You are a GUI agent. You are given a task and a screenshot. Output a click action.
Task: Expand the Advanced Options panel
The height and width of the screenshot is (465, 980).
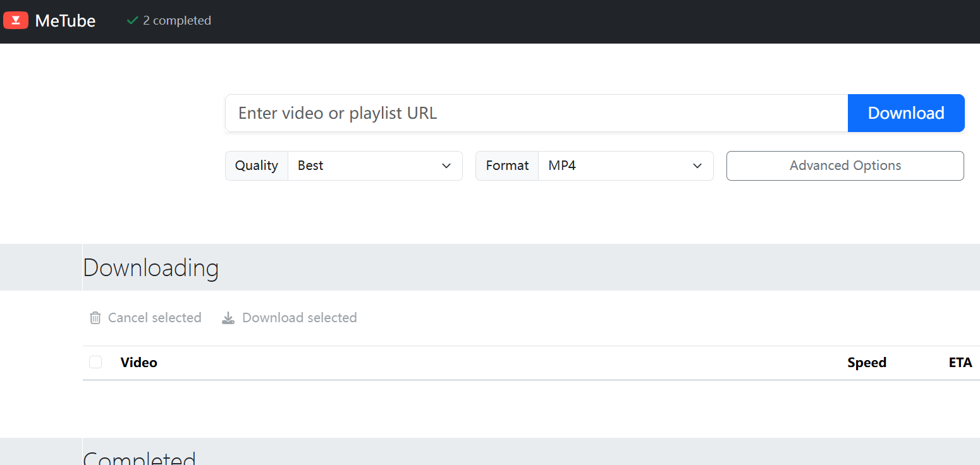845,166
